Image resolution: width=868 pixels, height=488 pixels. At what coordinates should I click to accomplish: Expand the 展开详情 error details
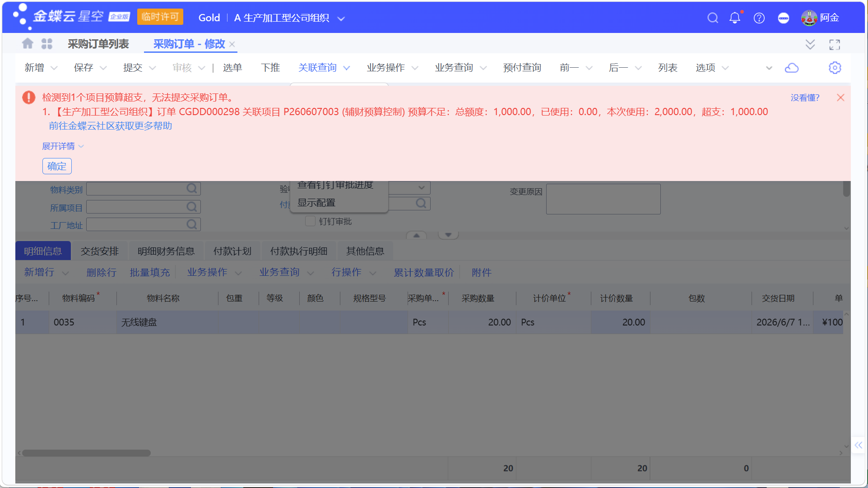(x=63, y=146)
